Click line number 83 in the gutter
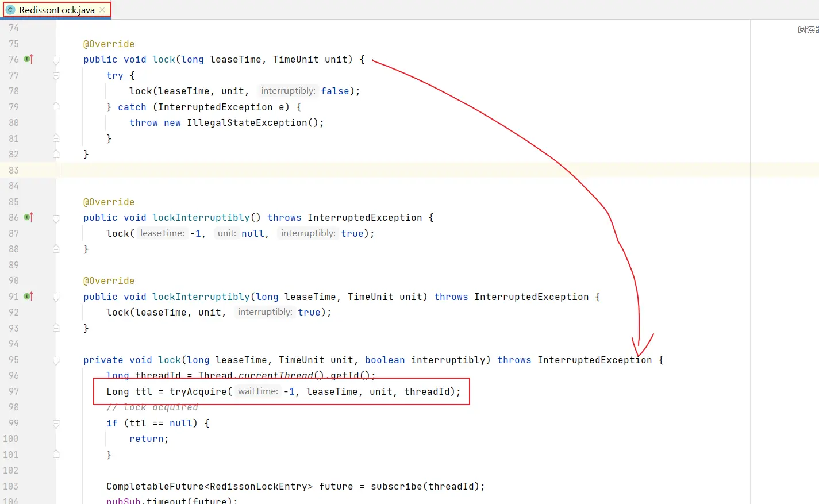 (x=14, y=170)
